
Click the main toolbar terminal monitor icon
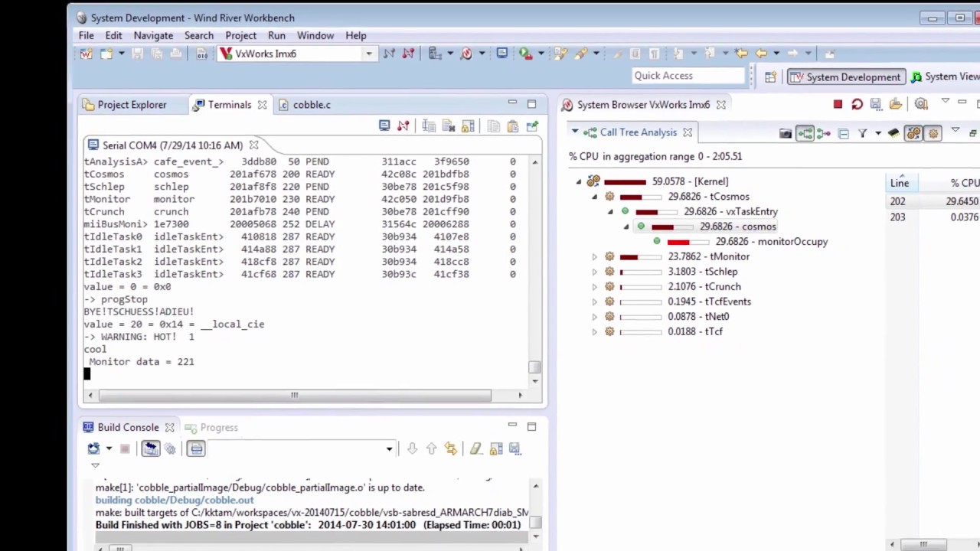(x=501, y=54)
